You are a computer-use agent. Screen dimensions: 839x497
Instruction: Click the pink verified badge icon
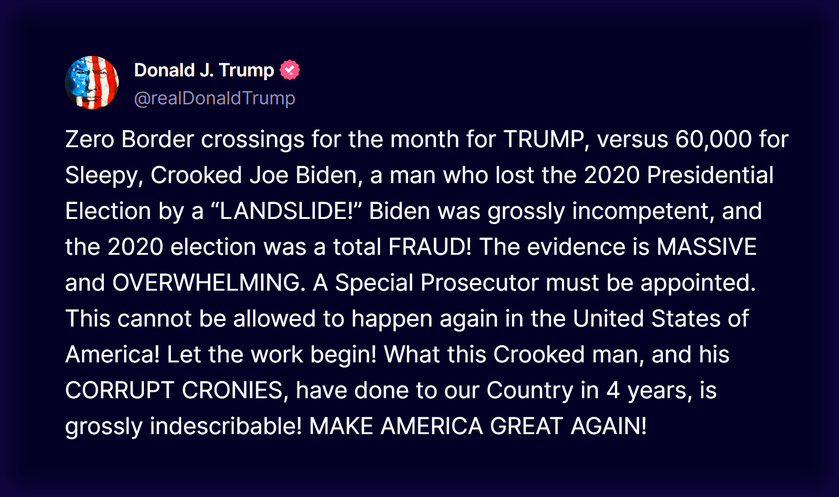point(289,70)
